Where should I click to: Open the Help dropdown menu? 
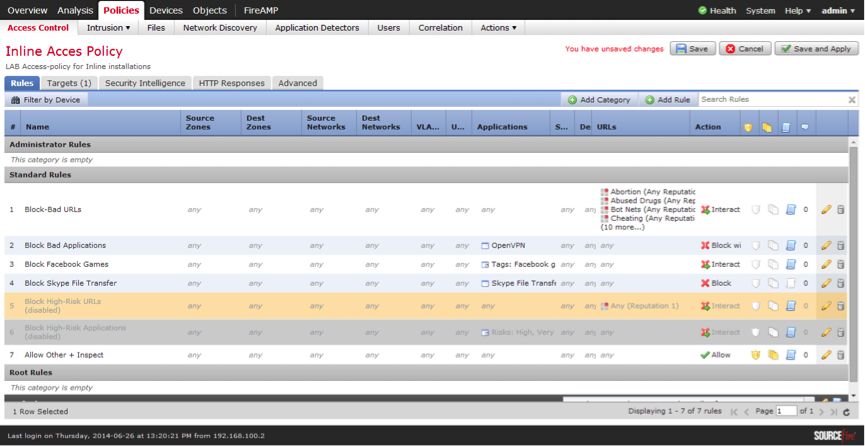click(x=798, y=10)
